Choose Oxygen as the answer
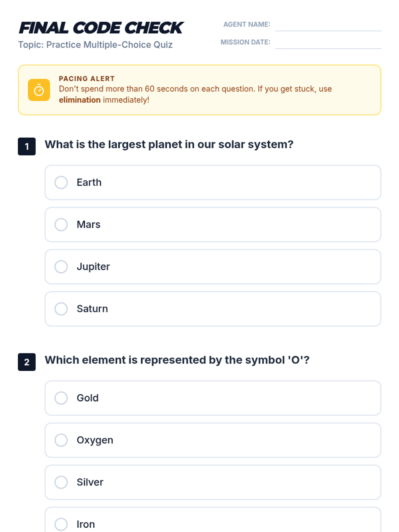Image resolution: width=399 pixels, height=532 pixels. tap(61, 440)
